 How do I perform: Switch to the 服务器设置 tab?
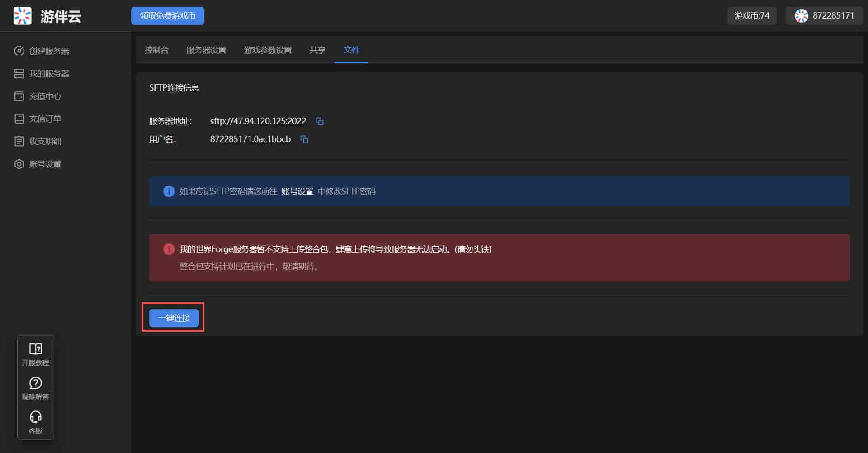click(206, 50)
